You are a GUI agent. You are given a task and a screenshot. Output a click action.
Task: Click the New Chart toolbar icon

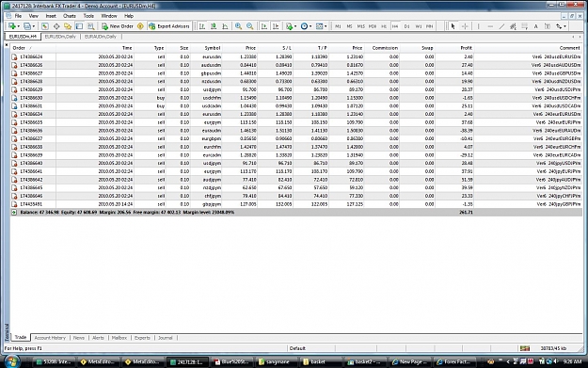pyautogui.click(x=12, y=26)
